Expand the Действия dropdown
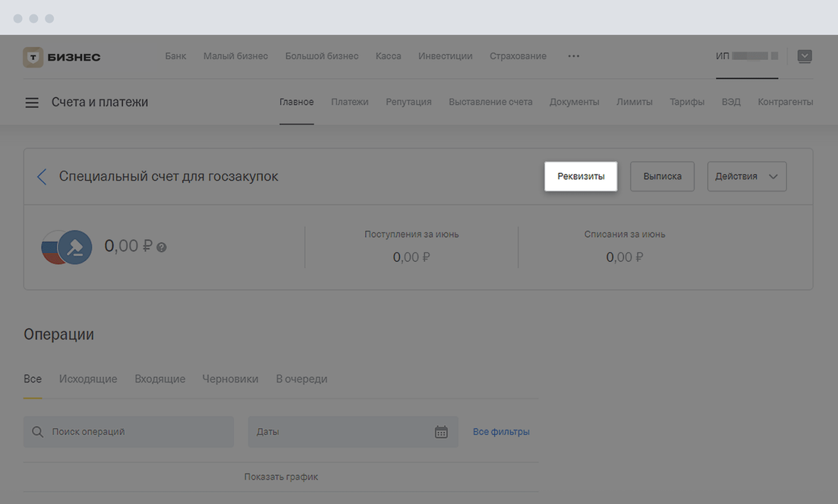Screen dimensions: 838x504 747,176
